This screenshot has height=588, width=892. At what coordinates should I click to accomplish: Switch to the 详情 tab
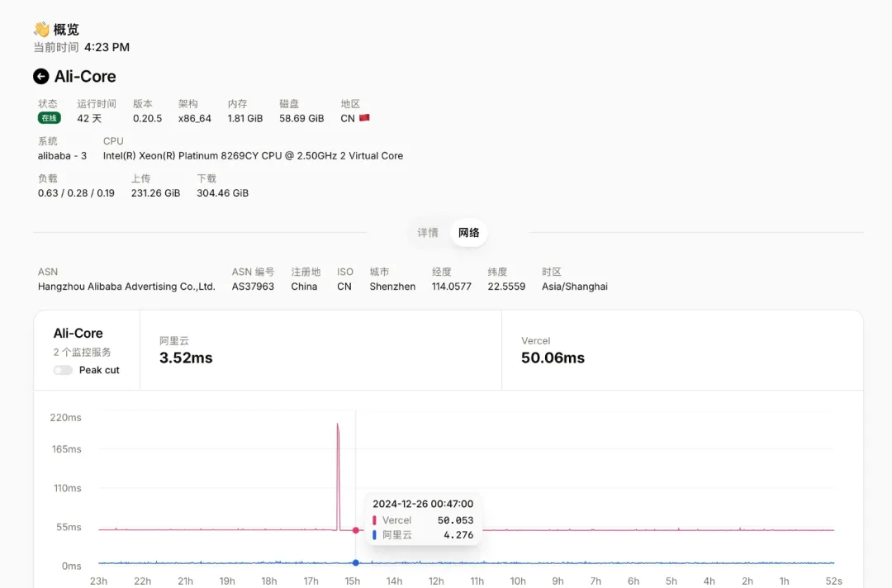pyautogui.click(x=428, y=233)
